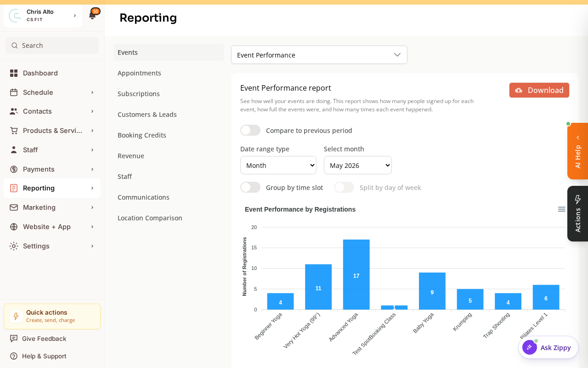Open the AI Help side tab

pyautogui.click(x=577, y=151)
